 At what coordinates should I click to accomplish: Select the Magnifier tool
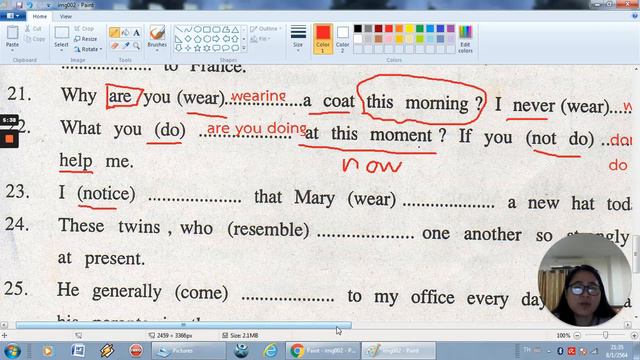(136, 45)
